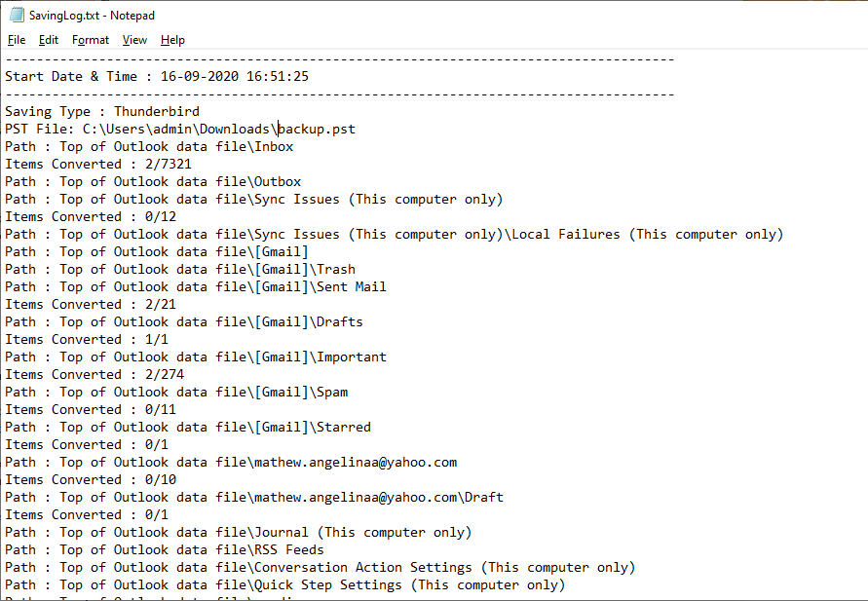Screen dimensions: 868x601
Task: Click the SavingLog.txt - Notepad window title
Action: coord(92,16)
